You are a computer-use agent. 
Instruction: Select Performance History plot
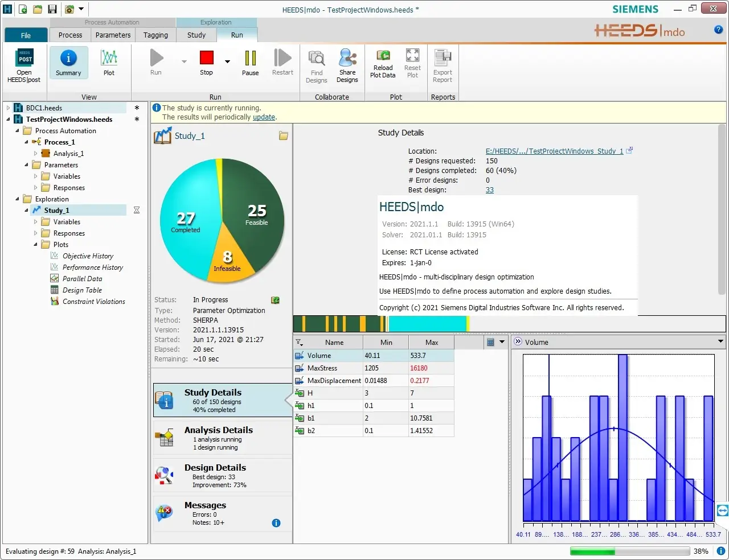pyautogui.click(x=93, y=267)
